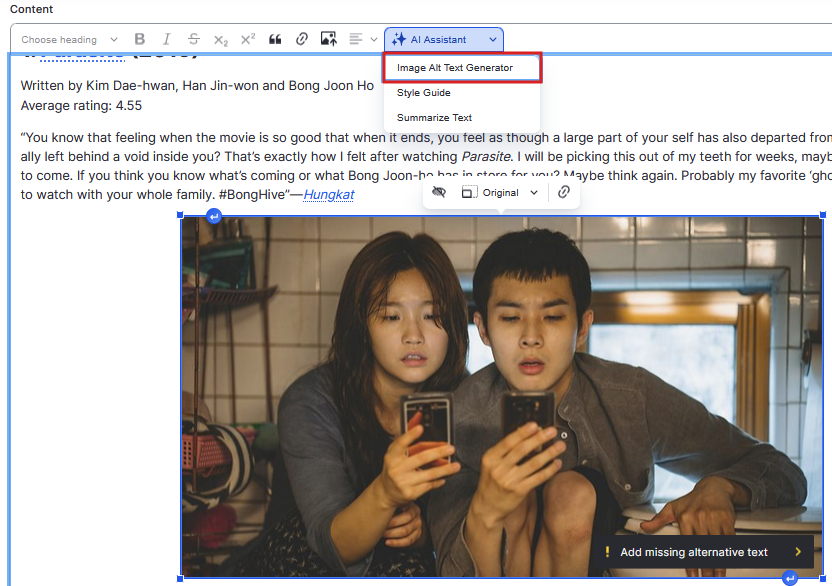This screenshot has height=586, width=832.
Task: Link the selected image
Action: [564, 193]
